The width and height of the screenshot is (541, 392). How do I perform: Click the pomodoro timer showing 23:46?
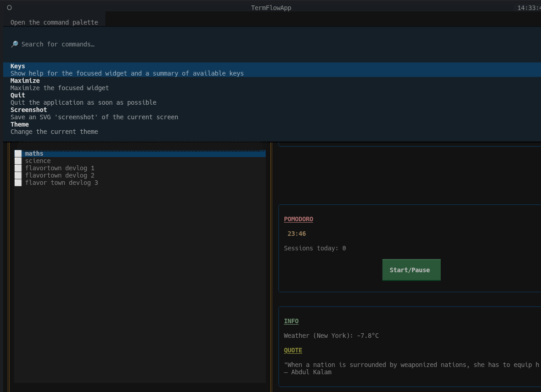pyautogui.click(x=297, y=234)
